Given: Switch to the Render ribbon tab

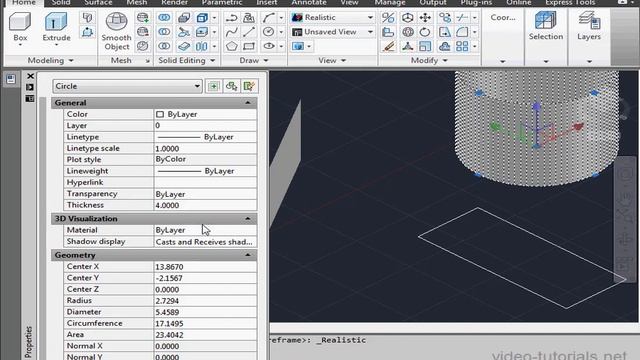Looking at the screenshot, I should click(x=174, y=3).
